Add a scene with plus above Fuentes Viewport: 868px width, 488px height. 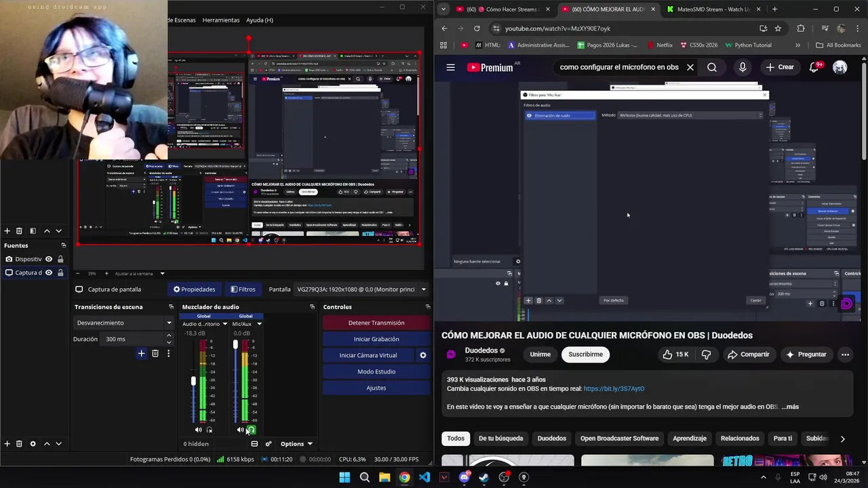tap(7, 231)
